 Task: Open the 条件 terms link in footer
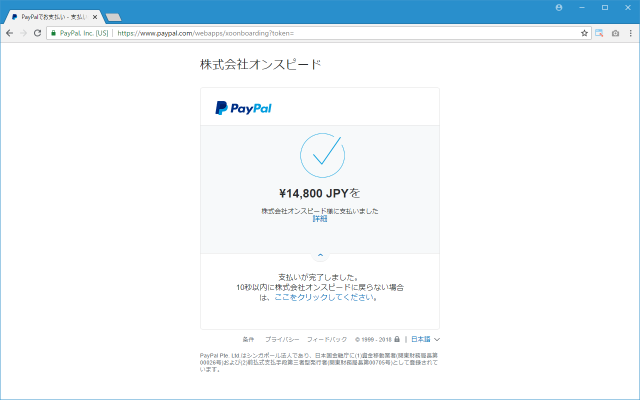248,339
